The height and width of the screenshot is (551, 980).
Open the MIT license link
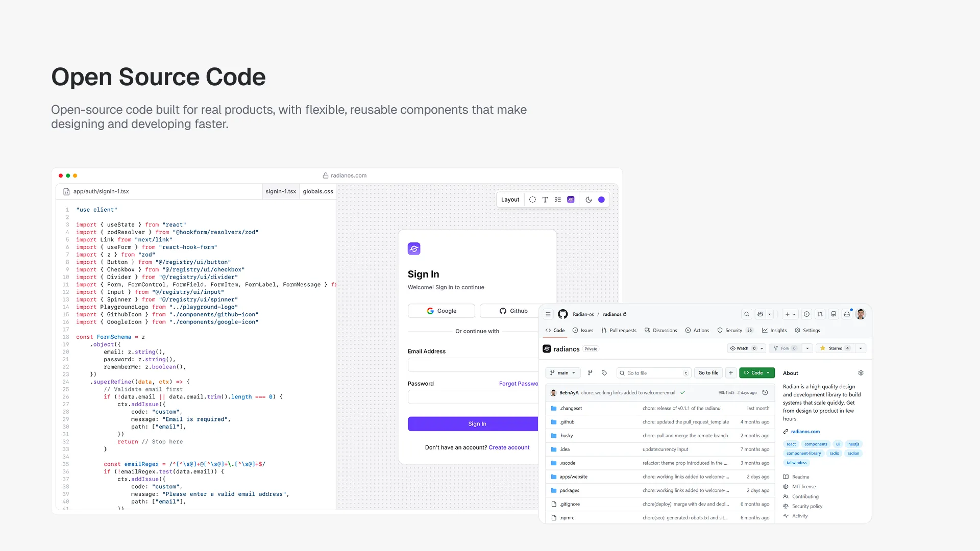(804, 487)
